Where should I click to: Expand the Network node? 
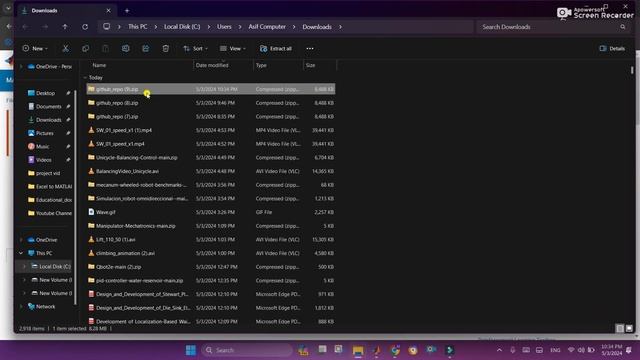[21, 307]
